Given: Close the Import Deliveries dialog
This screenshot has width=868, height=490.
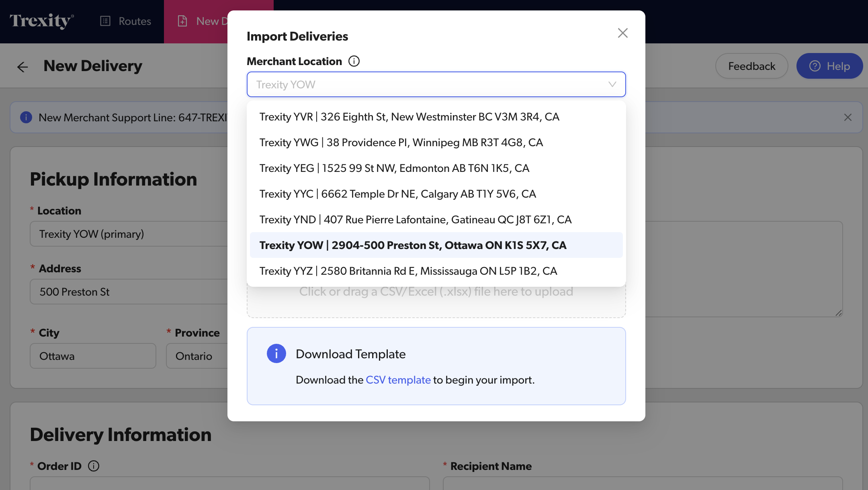Looking at the screenshot, I should [622, 33].
